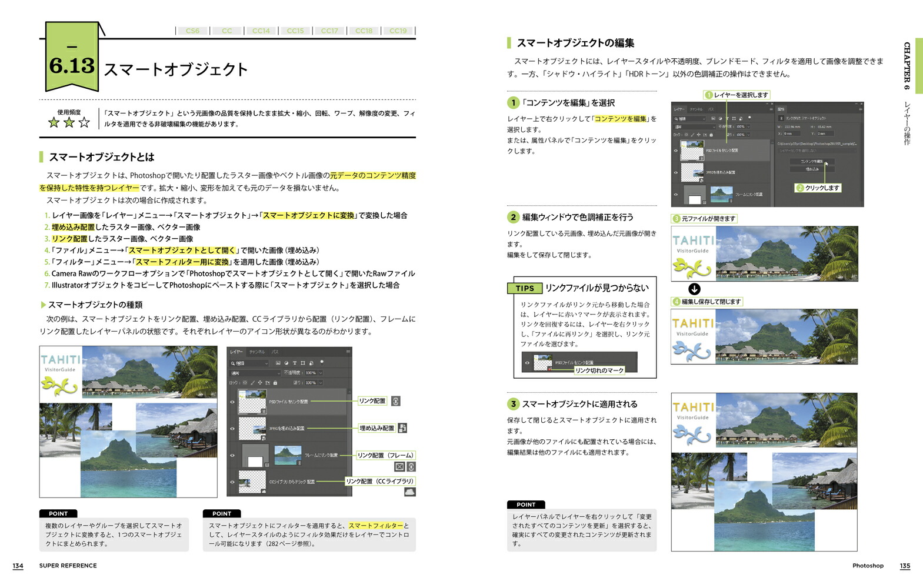Turn on filter switch in Layers panel beside Properties
This screenshot has height=588, width=923.
[749, 118]
